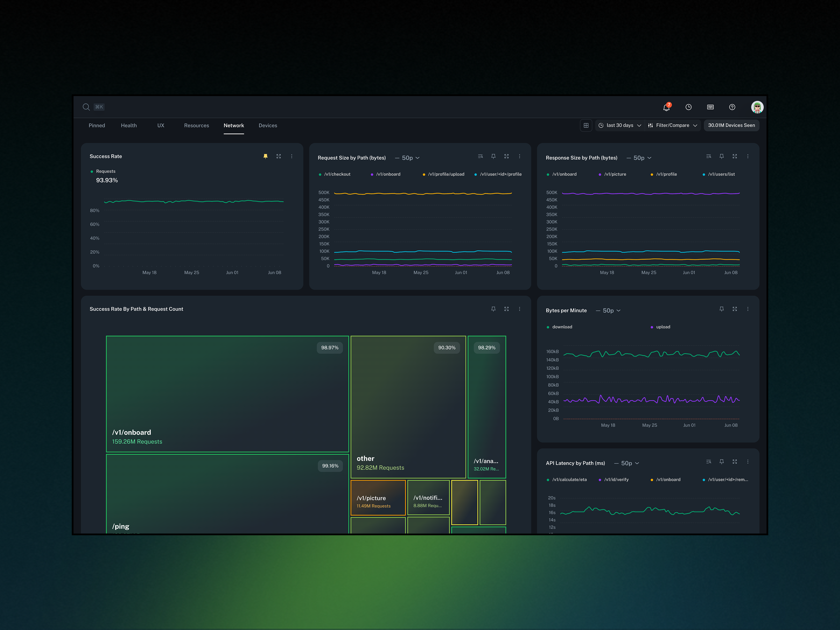Switch to the Health tab
The height and width of the screenshot is (630, 840).
[129, 126]
